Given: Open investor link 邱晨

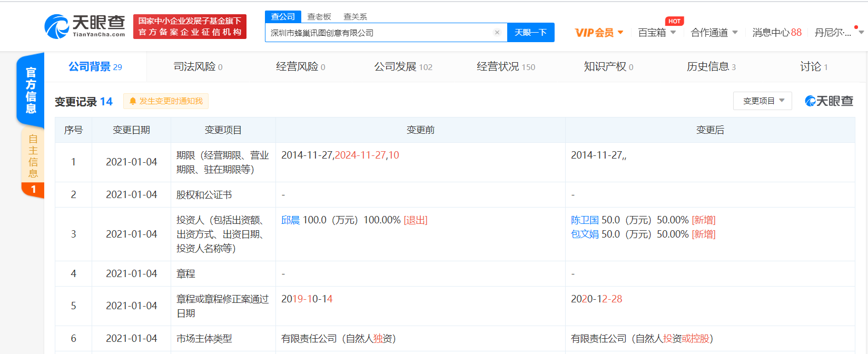Looking at the screenshot, I should [290, 220].
